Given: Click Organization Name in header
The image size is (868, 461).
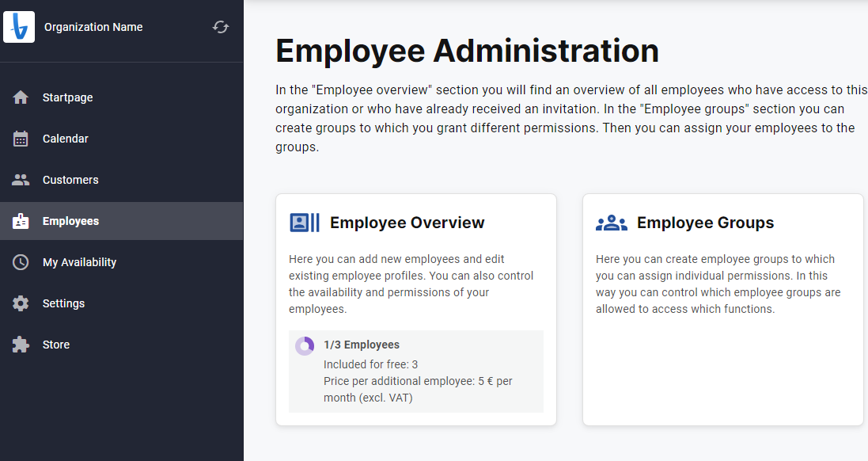Looking at the screenshot, I should (x=93, y=27).
